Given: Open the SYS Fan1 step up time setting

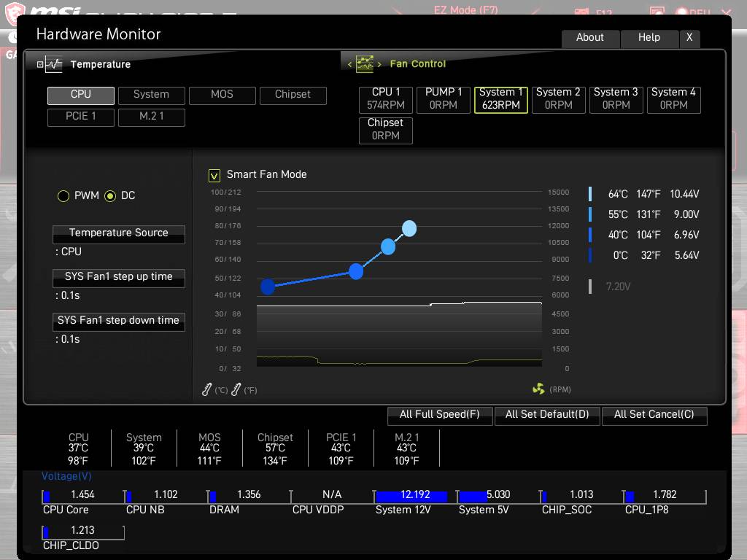Looking at the screenshot, I should pos(119,278).
